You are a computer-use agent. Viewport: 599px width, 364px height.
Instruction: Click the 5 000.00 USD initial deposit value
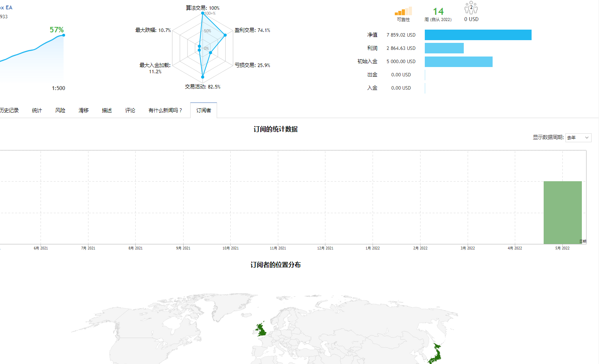(401, 62)
